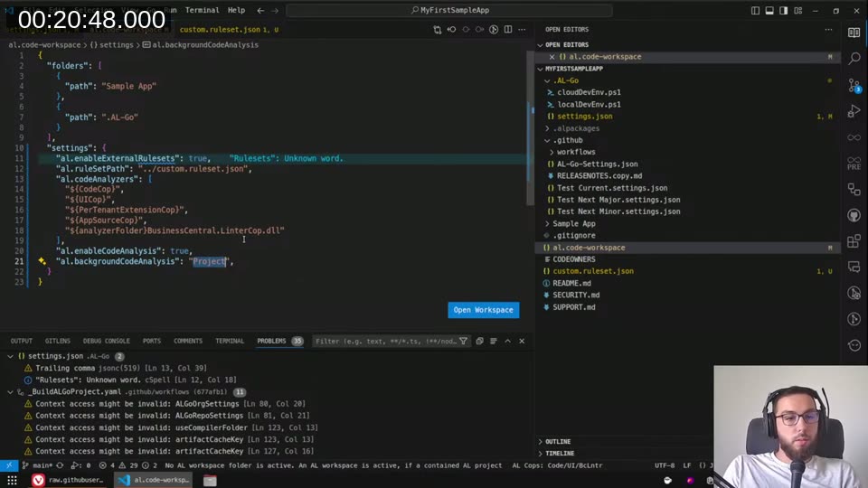The image size is (868, 488).
Task: Click the filter funnel icon in Problems panel
Action: [x=463, y=342]
